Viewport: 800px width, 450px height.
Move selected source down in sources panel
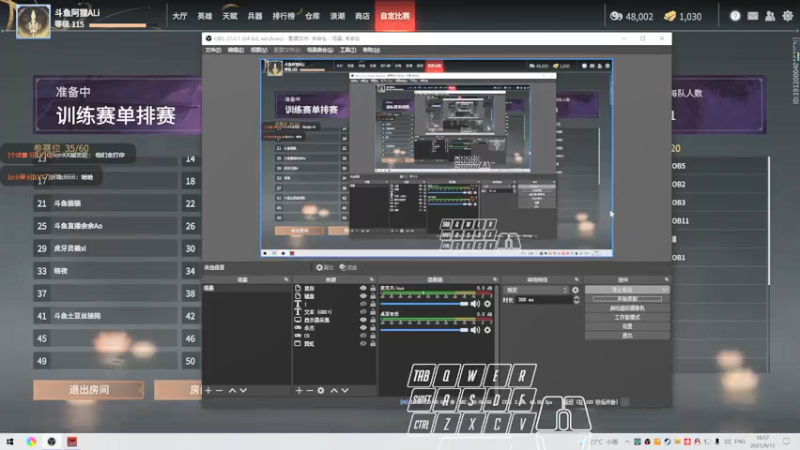click(x=345, y=390)
